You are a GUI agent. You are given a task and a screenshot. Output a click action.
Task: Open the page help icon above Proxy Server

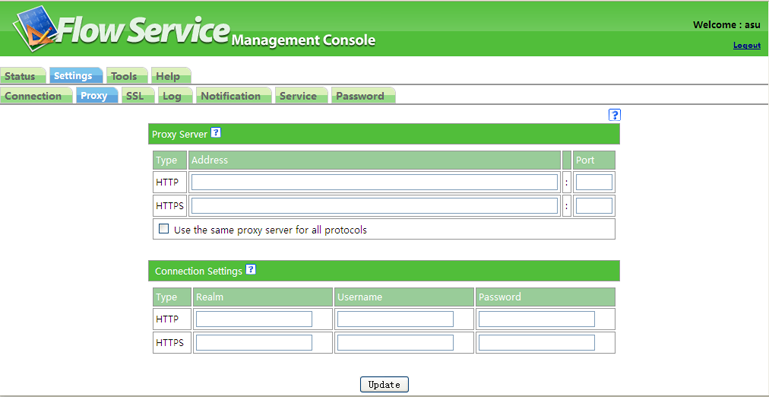(x=615, y=115)
